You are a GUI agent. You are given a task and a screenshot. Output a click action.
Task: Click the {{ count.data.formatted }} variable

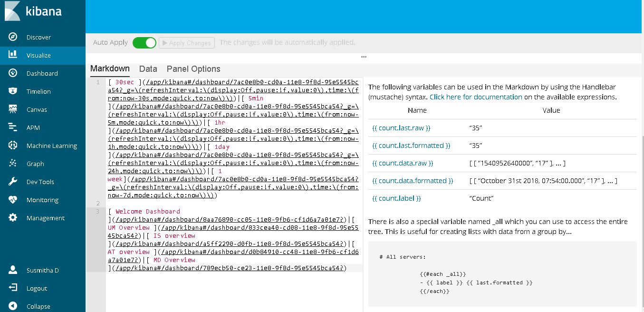[x=413, y=181]
